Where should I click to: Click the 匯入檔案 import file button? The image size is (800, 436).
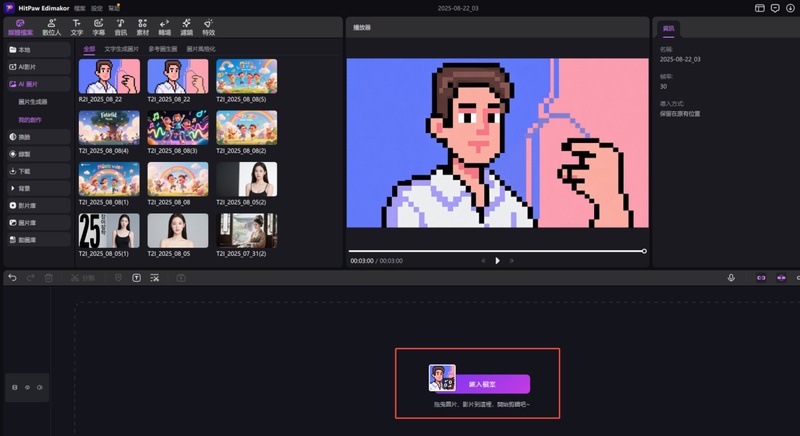click(x=482, y=384)
